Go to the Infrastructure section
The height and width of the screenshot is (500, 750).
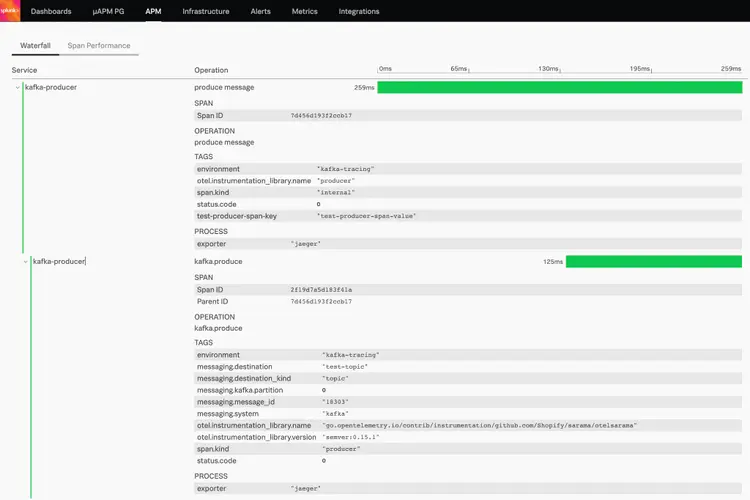point(205,12)
